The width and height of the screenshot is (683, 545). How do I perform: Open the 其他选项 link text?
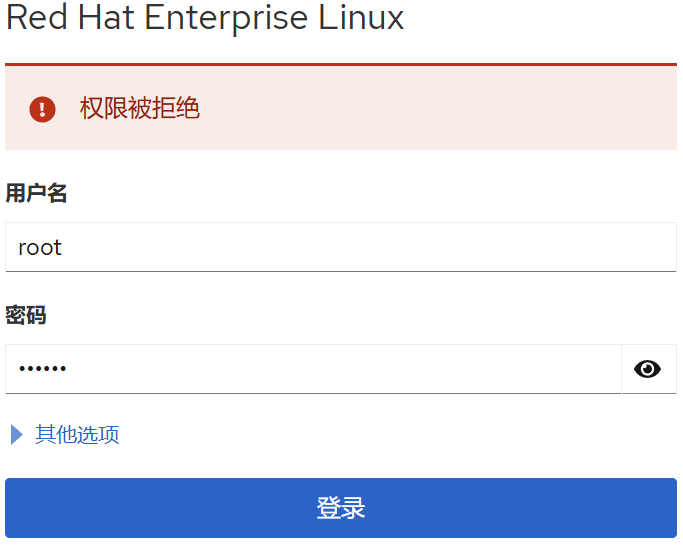[x=77, y=434]
